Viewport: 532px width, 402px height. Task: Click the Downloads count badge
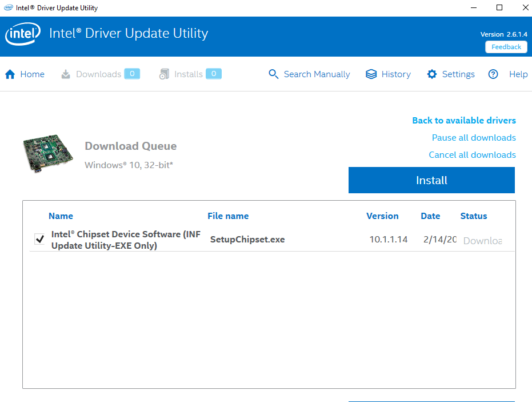132,74
